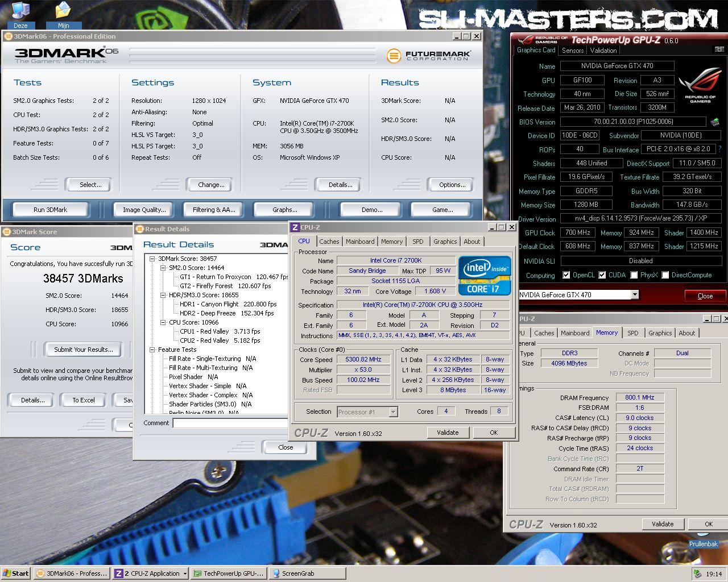Screen dimensions: 728x582
Task: Open the Mijn folder desktop icon
Action: 63,14
